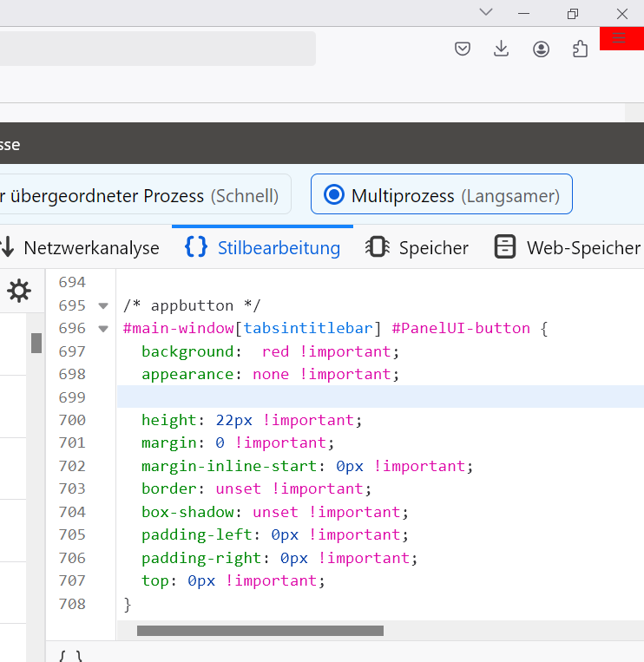Click the stylesheet list vertical scrollbar thumb
This screenshot has width=644, height=662.
[36, 343]
